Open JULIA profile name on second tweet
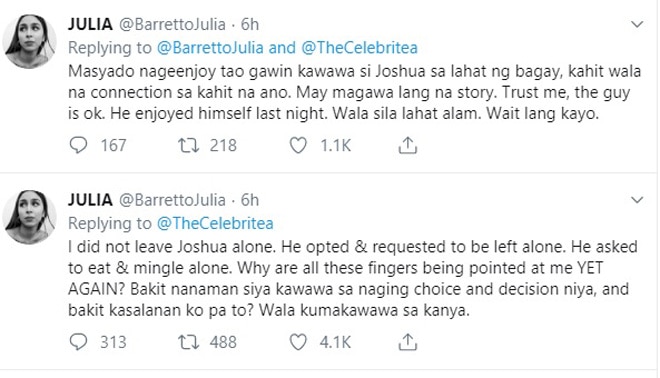The height and width of the screenshot is (378, 660). tap(90, 200)
